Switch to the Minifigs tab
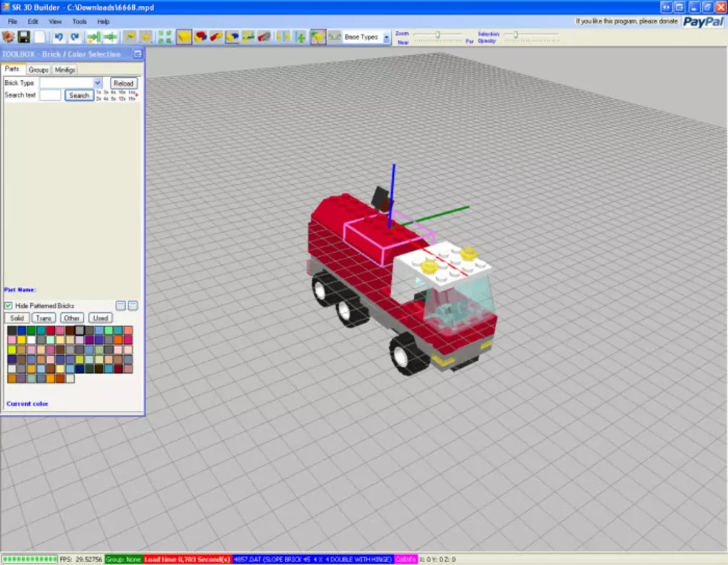The width and height of the screenshot is (728, 565). pos(65,70)
